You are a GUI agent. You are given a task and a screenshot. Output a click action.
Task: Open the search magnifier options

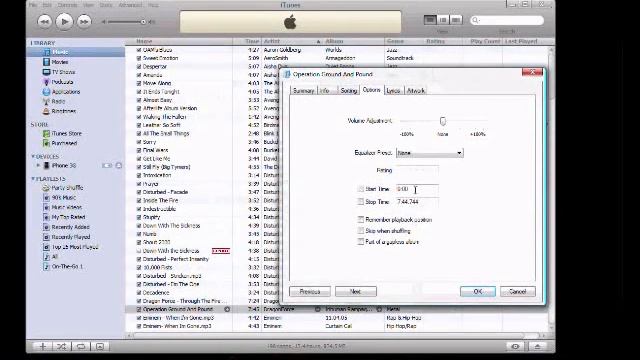(x=476, y=20)
